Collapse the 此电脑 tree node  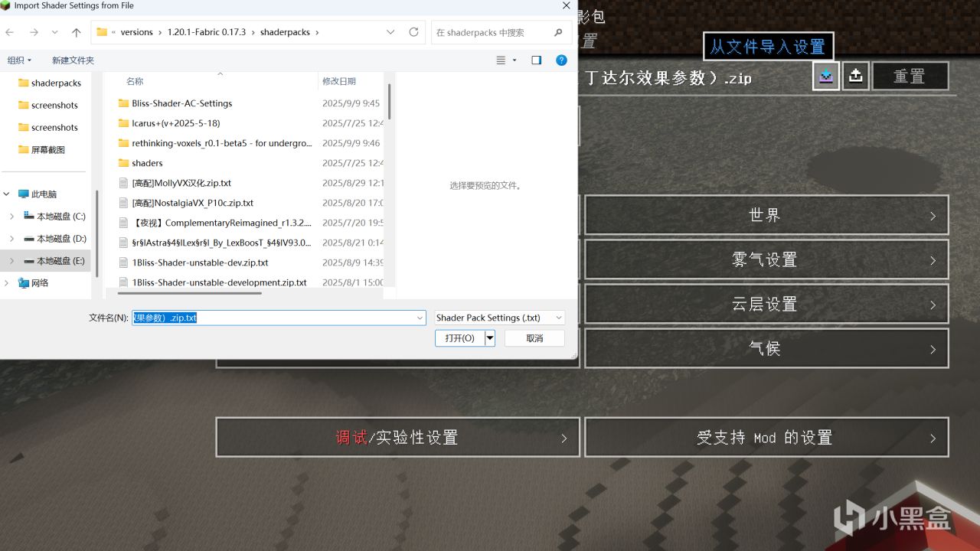click(x=7, y=194)
